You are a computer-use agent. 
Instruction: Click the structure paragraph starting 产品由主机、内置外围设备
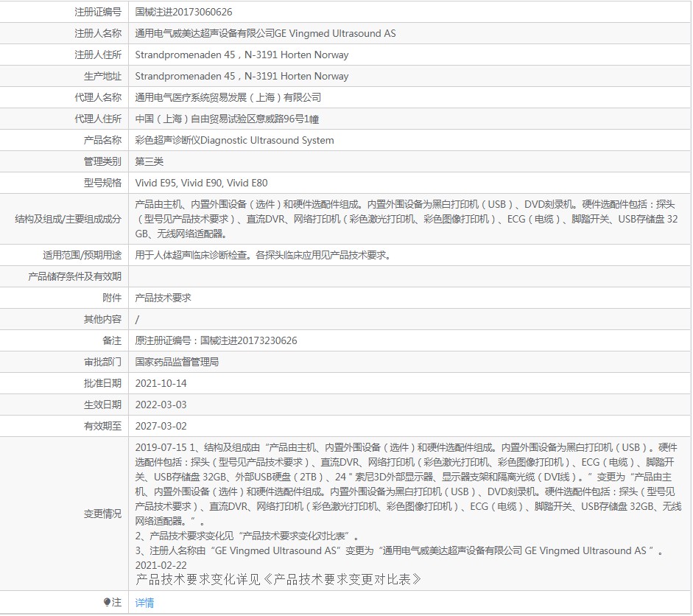[407, 219]
